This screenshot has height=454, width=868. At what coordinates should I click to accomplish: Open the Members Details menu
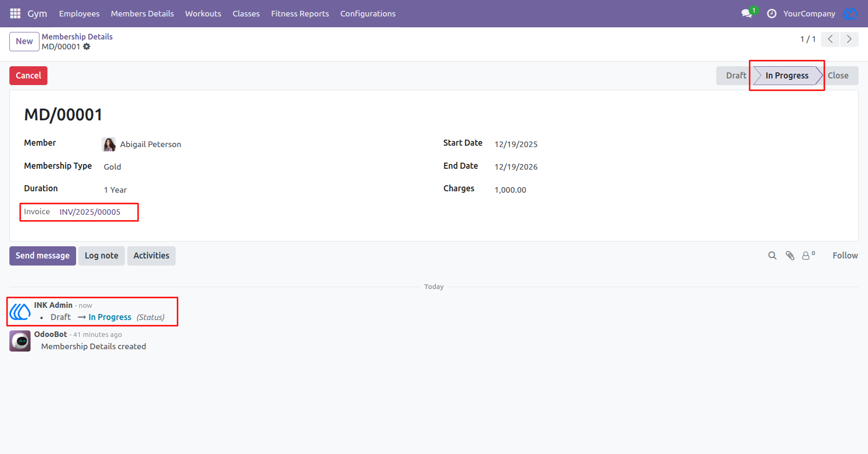pos(142,14)
